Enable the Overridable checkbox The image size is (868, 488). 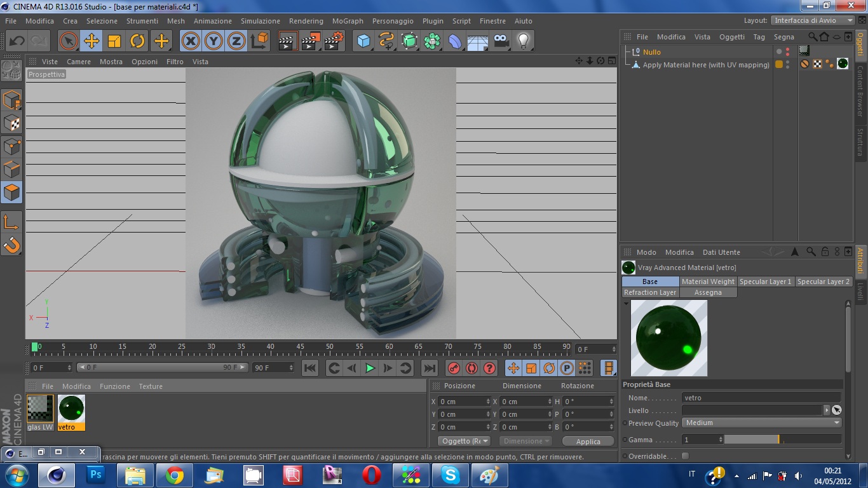click(685, 456)
